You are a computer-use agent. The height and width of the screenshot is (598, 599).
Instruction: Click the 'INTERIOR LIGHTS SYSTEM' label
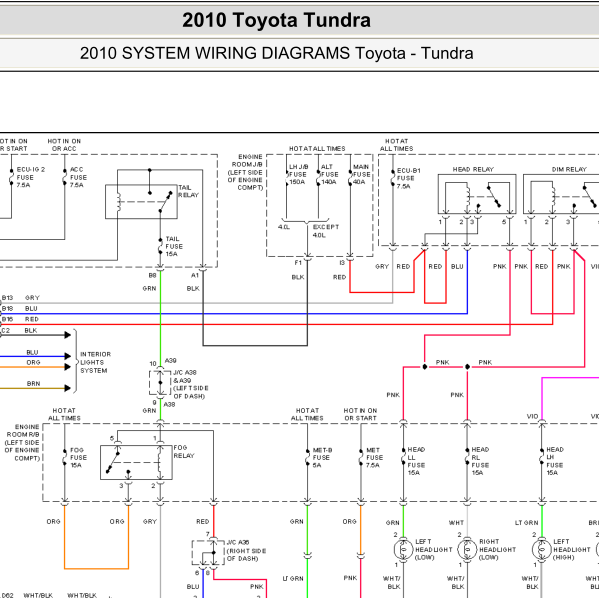[95, 363]
